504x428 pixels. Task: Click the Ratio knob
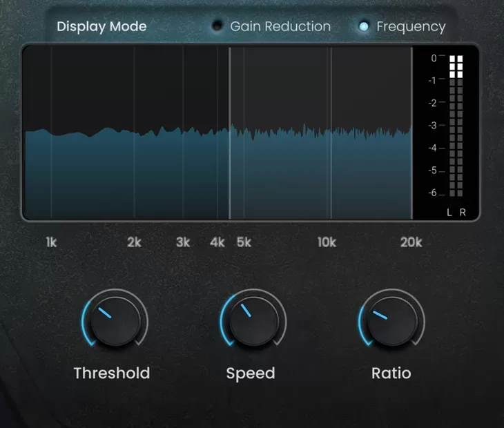(x=392, y=321)
